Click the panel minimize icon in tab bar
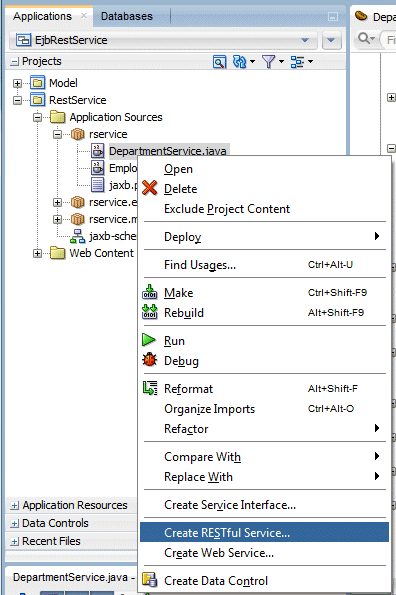Image resolution: width=396 pixels, height=595 pixels. click(x=333, y=16)
